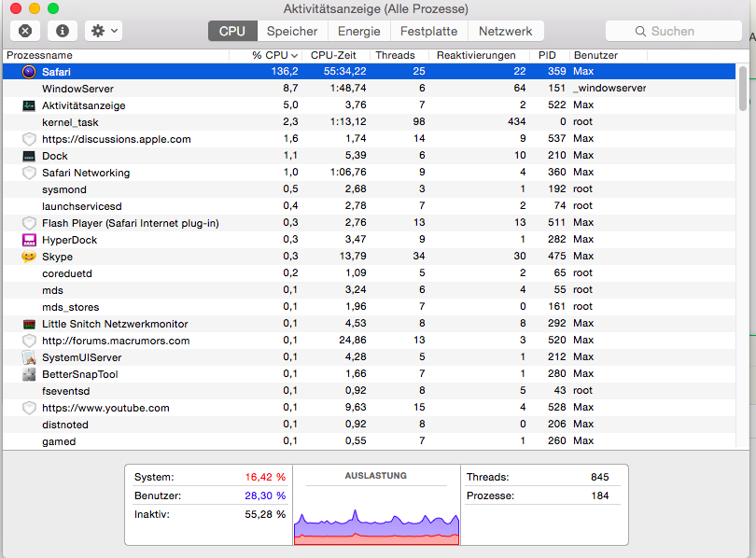The image size is (756, 558).
Task: Click kernel_task's 434 Reaktivierungen value
Action: (516, 122)
